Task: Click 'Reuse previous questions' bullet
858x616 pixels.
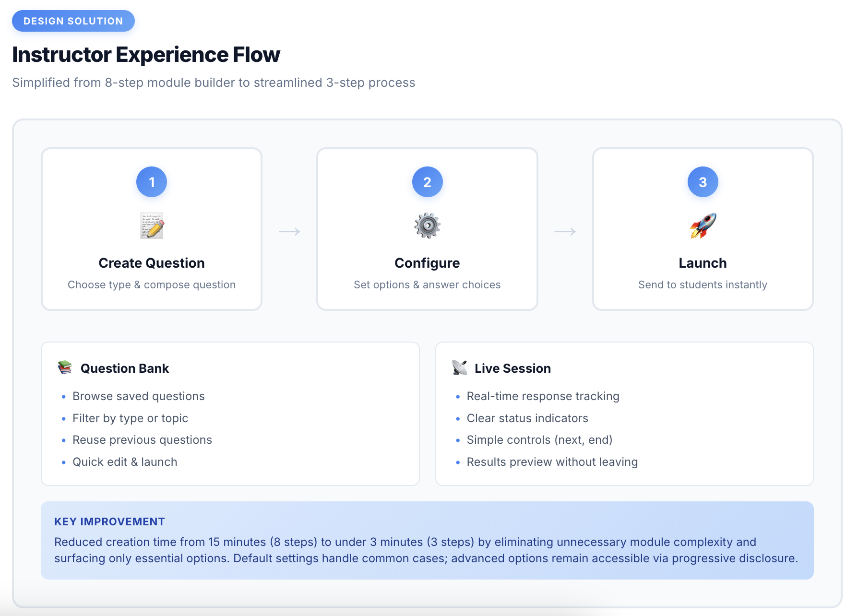Action: [142, 440]
